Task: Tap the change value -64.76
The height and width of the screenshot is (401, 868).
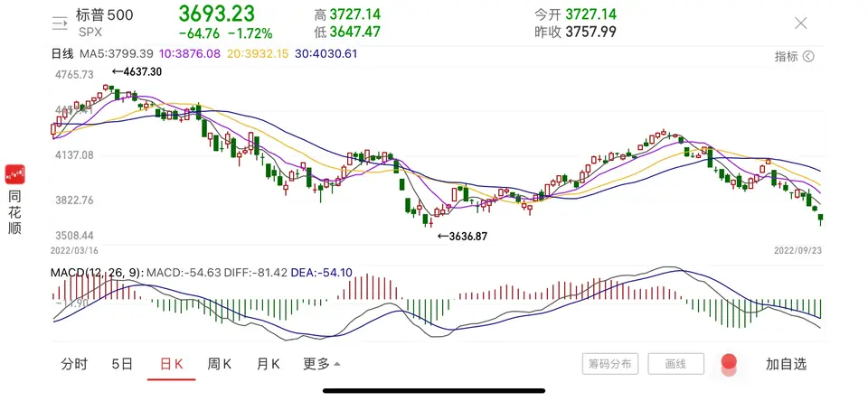Action: (199, 33)
